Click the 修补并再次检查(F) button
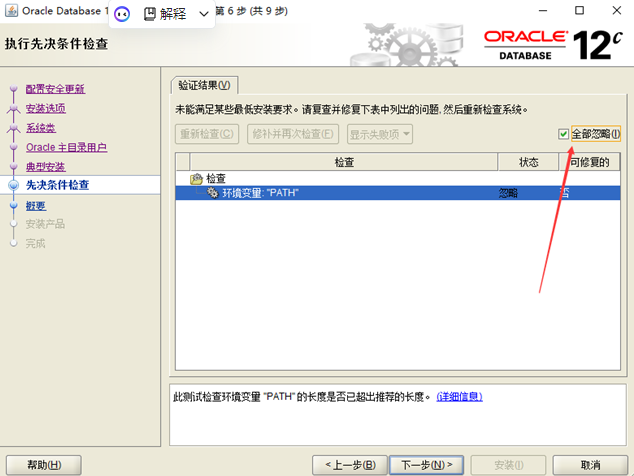Screen dimensions: 634x476 [293, 134]
